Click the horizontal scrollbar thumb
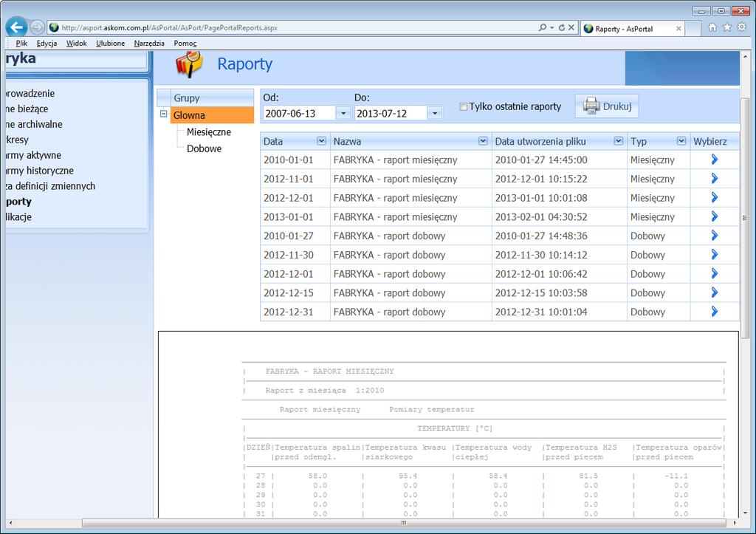 404,523
